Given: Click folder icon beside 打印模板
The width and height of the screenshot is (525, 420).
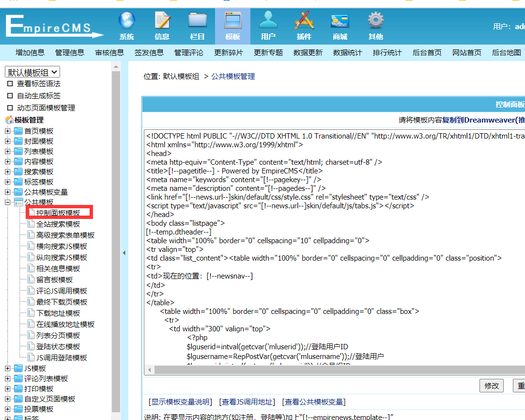Looking at the screenshot, I should (x=18, y=389).
